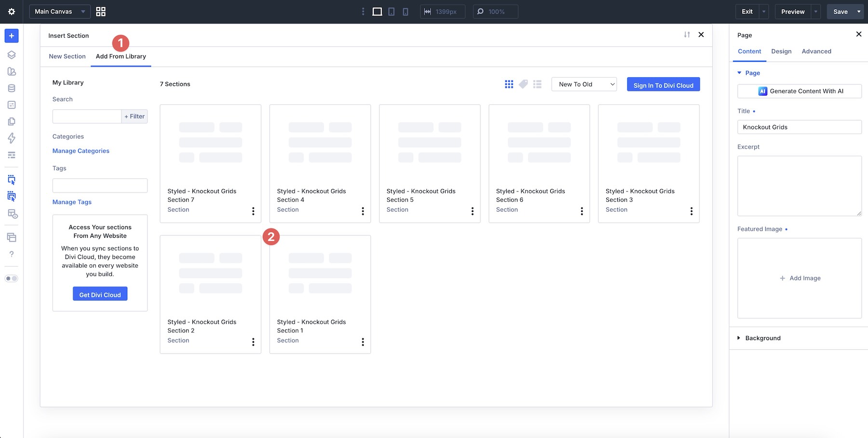Close the Page settings panel

858,34
